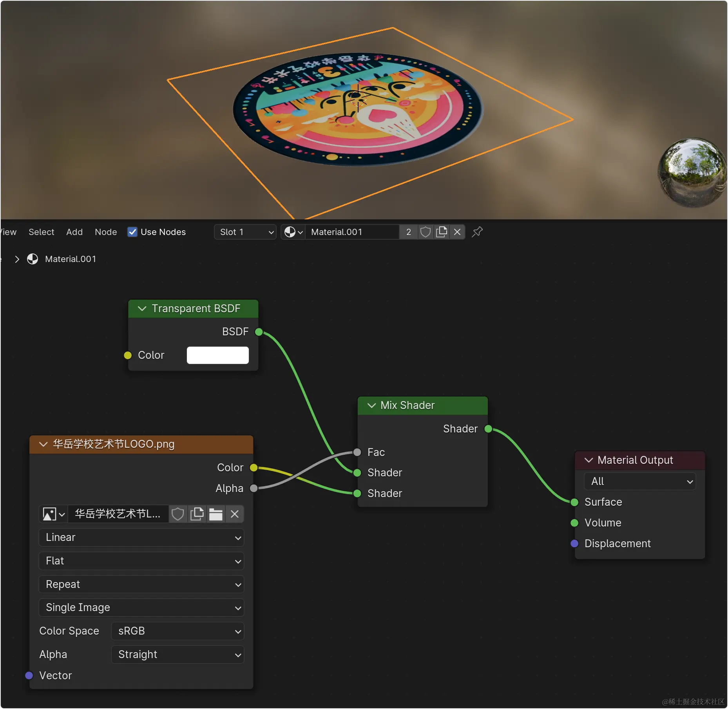The width and height of the screenshot is (728, 709).
Task: Select the logo disc object in viewport
Action: pyautogui.click(x=358, y=109)
